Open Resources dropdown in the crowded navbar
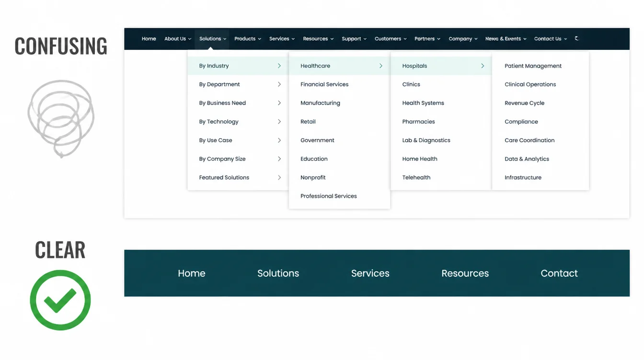The width and height of the screenshot is (644, 360). (x=318, y=39)
